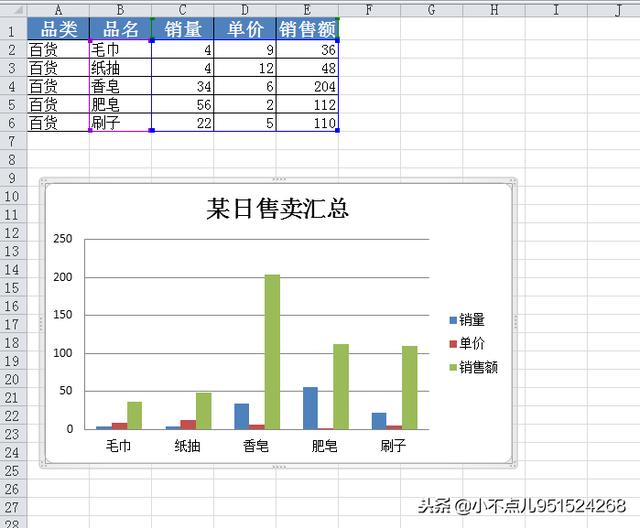
Task: Click chart axis label 纸抽
Action: (187, 446)
